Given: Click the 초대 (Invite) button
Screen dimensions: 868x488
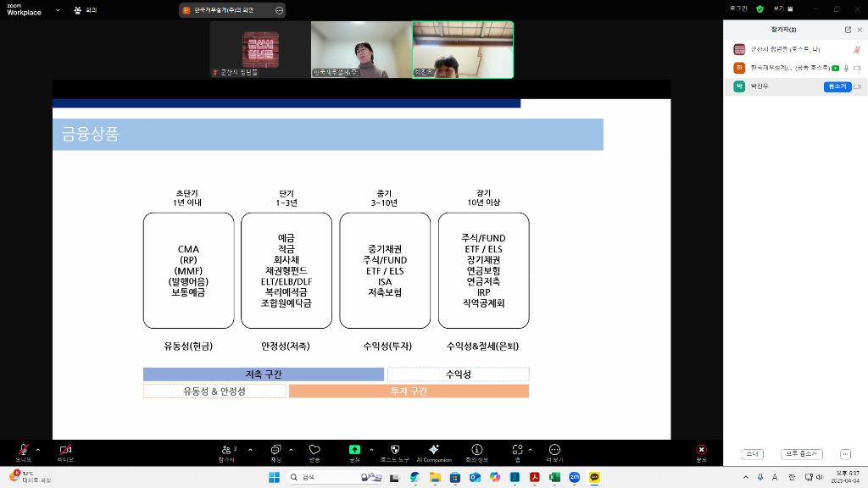Looking at the screenshot, I should pyautogui.click(x=751, y=454).
